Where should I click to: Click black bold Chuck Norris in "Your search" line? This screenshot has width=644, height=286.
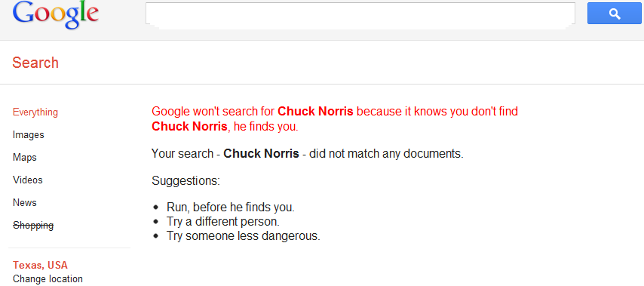[x=261, y=154]
